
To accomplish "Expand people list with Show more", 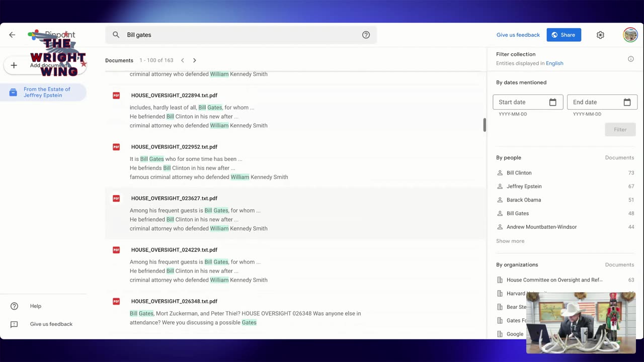I will pos(510,241).
